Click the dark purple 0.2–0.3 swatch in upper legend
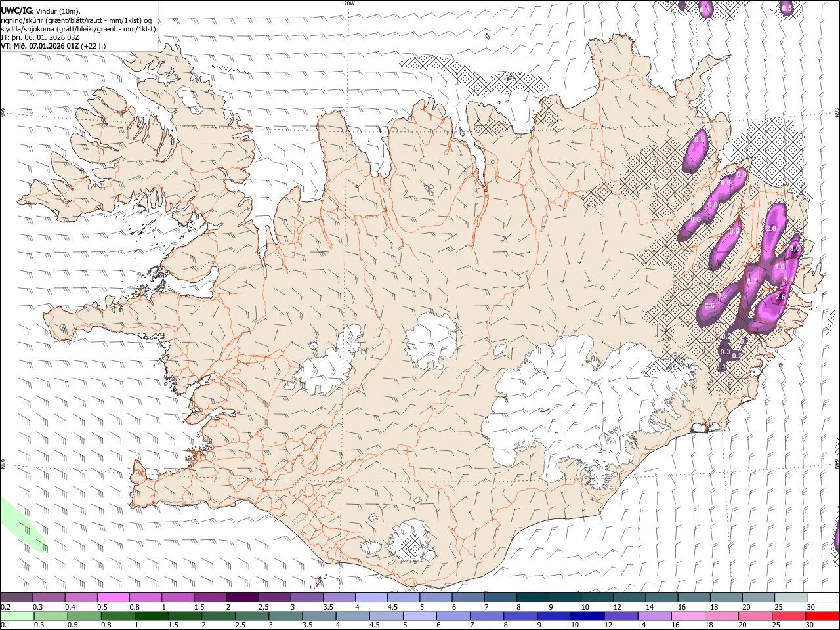Image resolution: width=840 pixels, height=630 pixels. 16,597
